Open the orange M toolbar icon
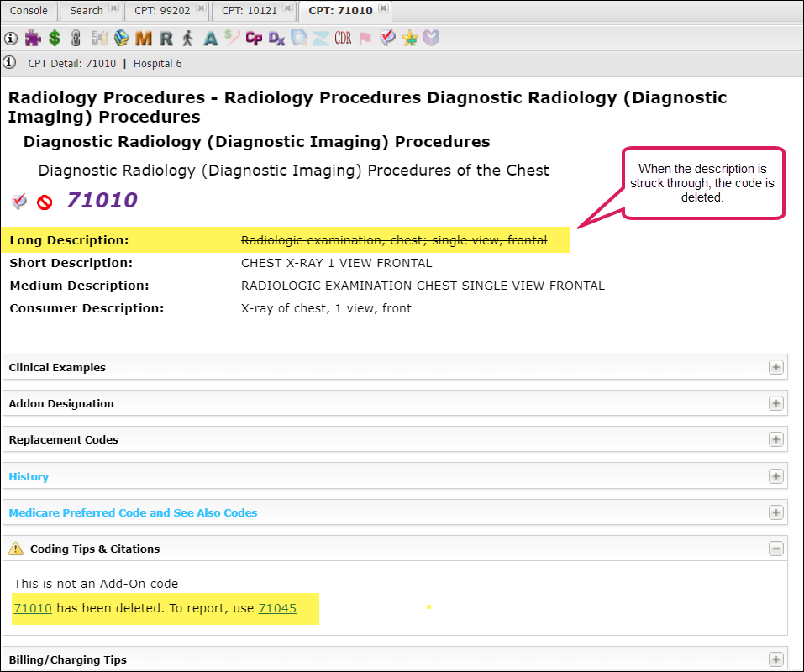 pyautogui.click(x=143, y=38)
